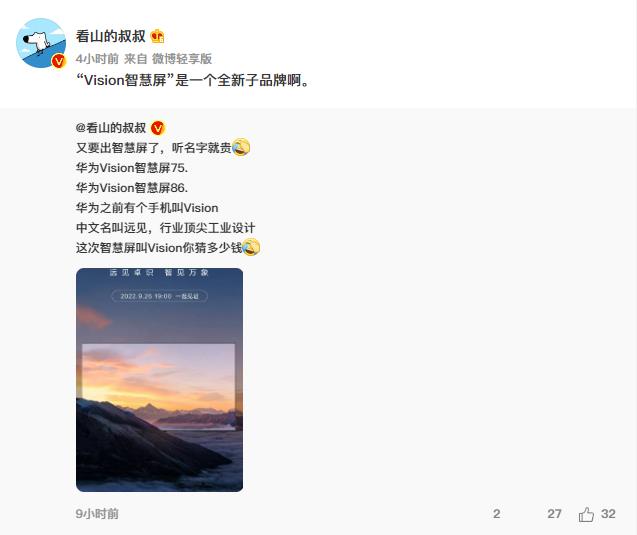The width and height of the screenshot is (637, 535).
Task: Click the 看山的叔叔 username at top
Action: (x=110, y=36)
